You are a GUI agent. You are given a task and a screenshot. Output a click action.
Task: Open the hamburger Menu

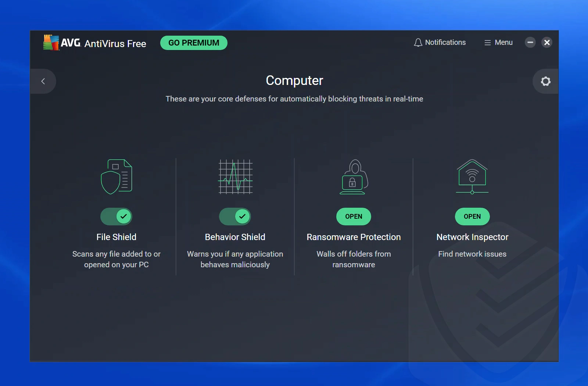(498, 43)
